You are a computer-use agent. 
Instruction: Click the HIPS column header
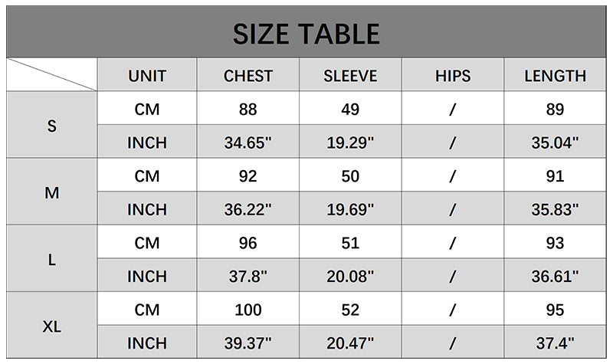coord(453,76)
